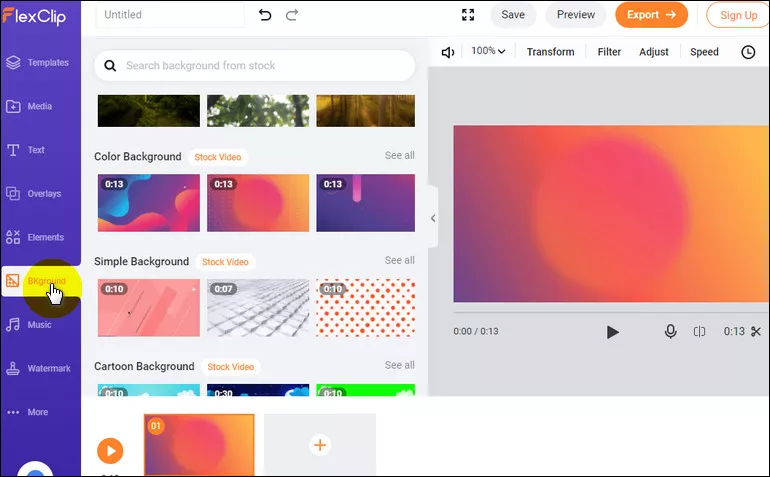Click Stock Video tag beside Cartoon Background

point(231,367)
